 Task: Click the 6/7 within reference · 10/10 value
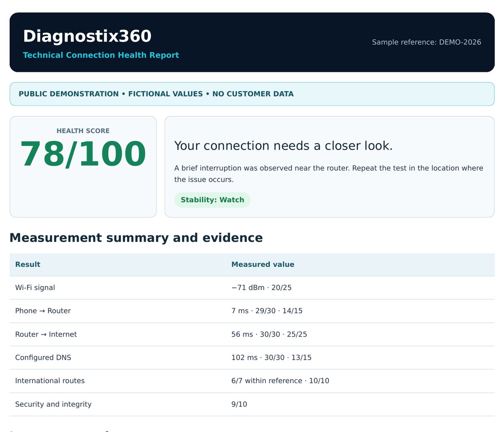click(280, 381)
